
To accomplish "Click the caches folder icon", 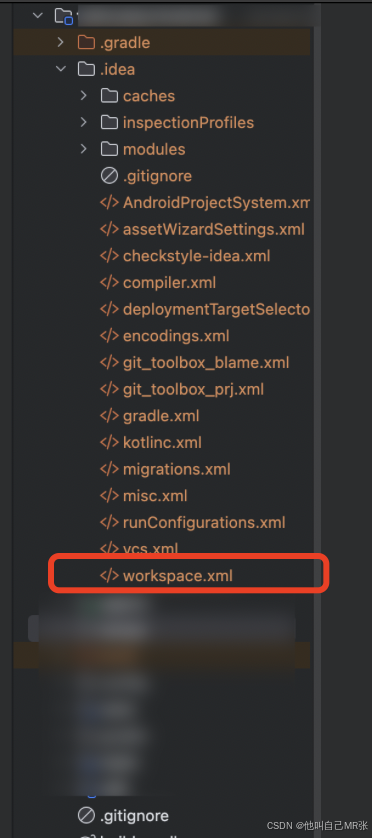I will (x=109, y=96).
